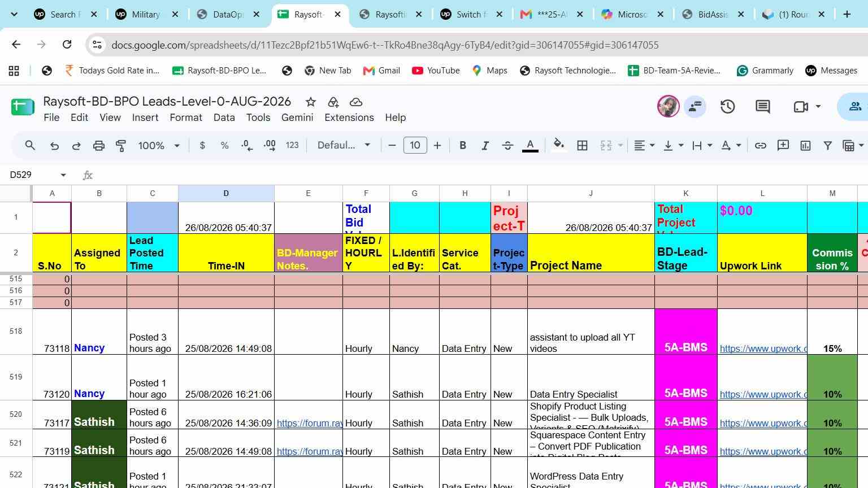Star this spreadsheet
Image resolution: width=868 pixels, height=488 pixels.
[x=310, y=102]
